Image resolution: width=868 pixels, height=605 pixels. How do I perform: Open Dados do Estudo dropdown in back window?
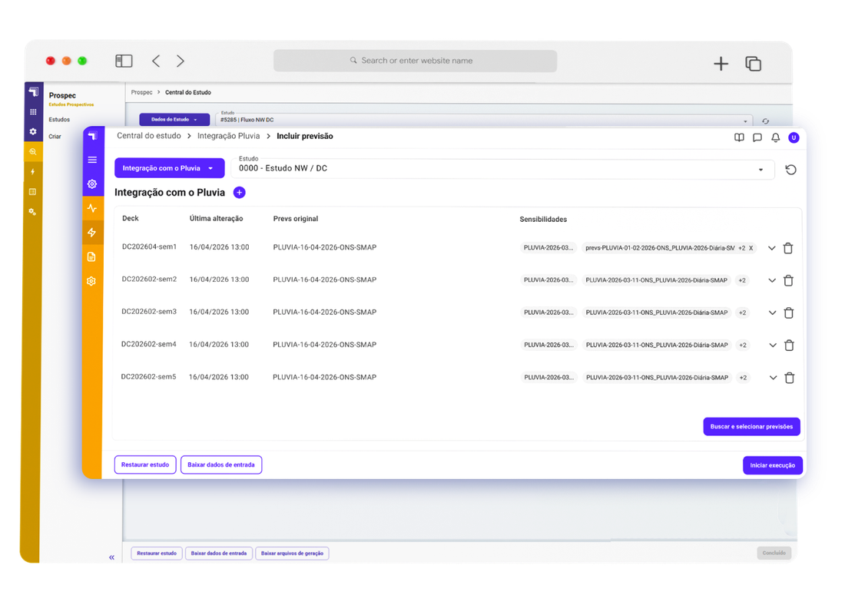pos(174,120)
